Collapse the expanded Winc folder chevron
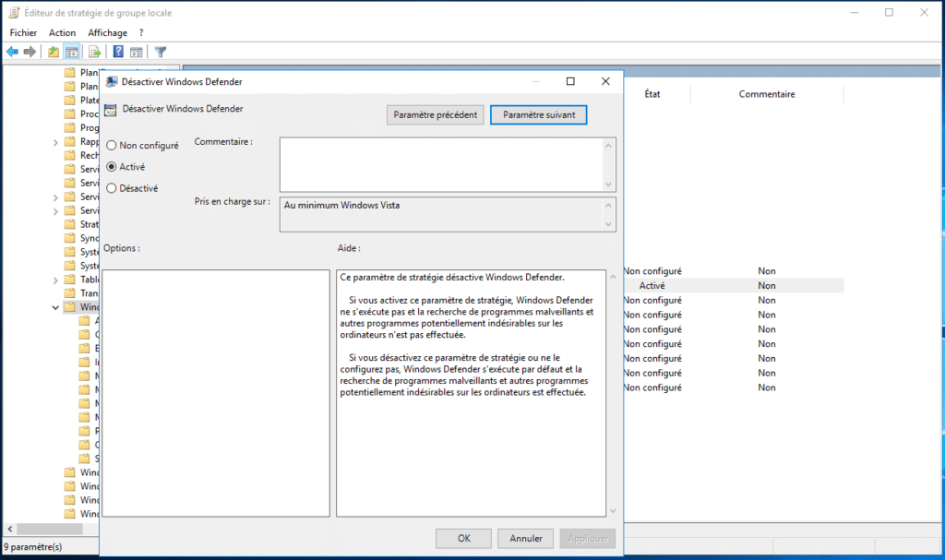Image resolution: width=945 pixels, height=560 pixels. point(55,307)
